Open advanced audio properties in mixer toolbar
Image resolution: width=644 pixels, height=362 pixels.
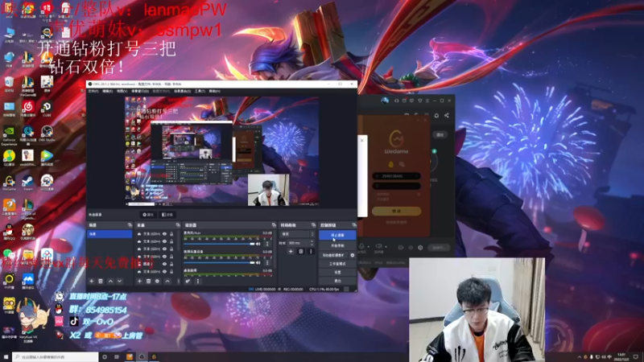click(188, 281)
